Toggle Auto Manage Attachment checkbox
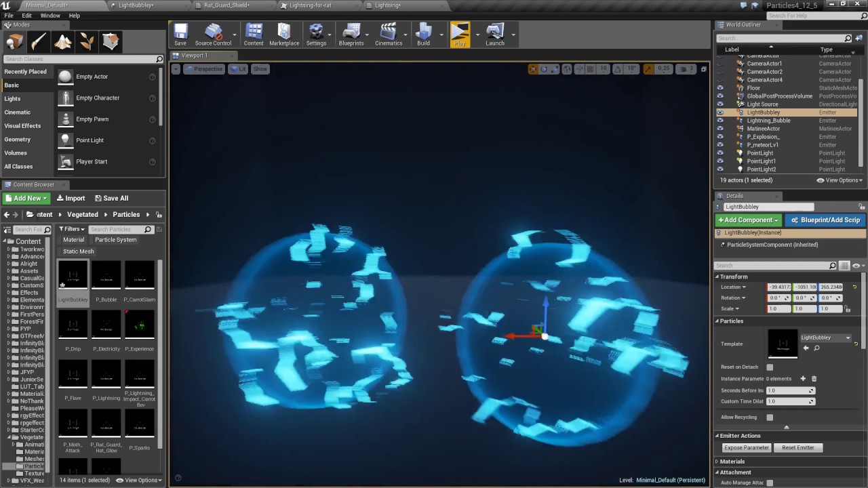This screenshot has width=868, height=488. point(770,483)
